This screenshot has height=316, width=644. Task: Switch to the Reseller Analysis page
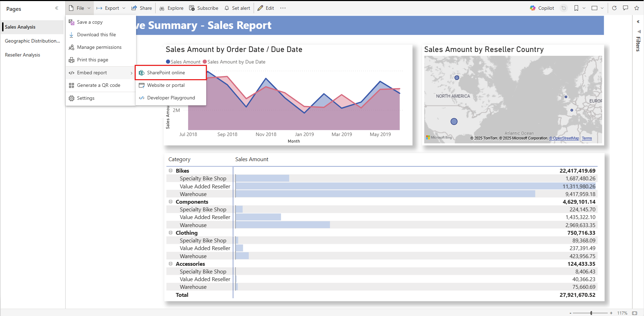23,55
